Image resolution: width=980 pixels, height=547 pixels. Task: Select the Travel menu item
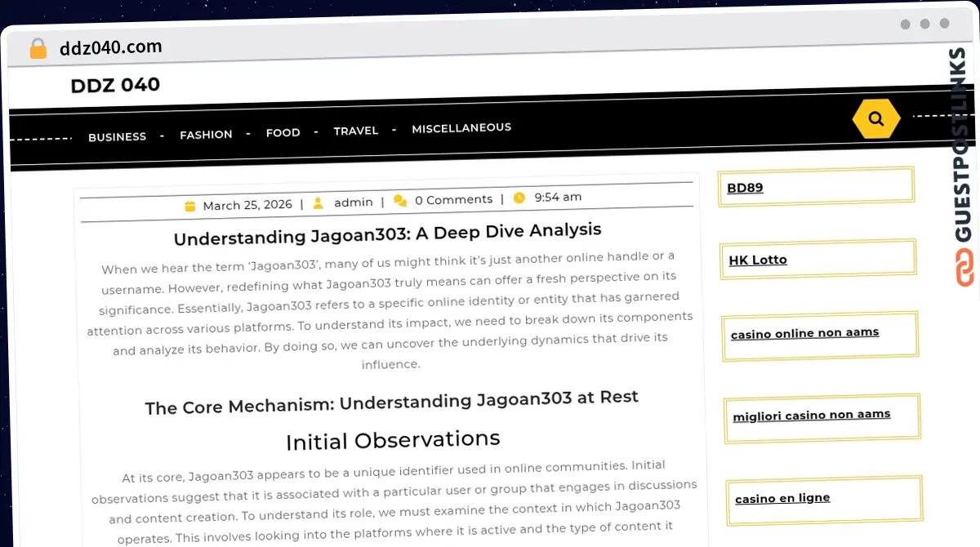356,131
